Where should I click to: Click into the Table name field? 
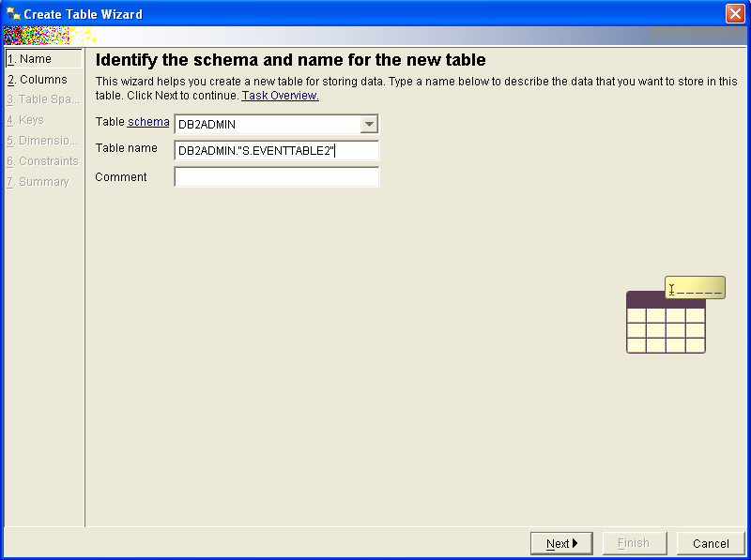point(276,151)
